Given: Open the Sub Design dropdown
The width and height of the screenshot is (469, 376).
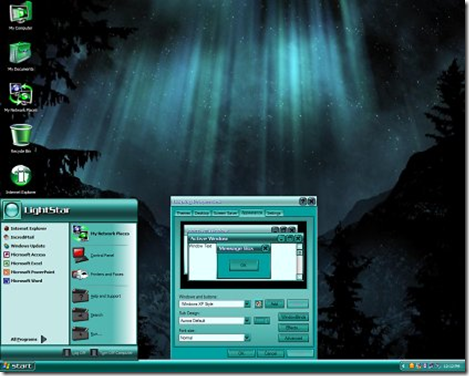Looking at the screenshot, I should [x=247, y=321].
